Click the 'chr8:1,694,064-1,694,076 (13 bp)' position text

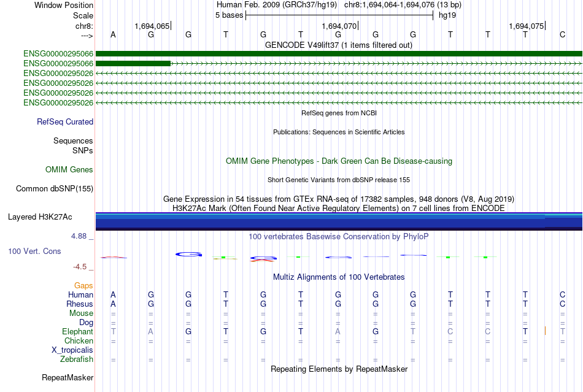pyautogui.click(x=403, y=5)
